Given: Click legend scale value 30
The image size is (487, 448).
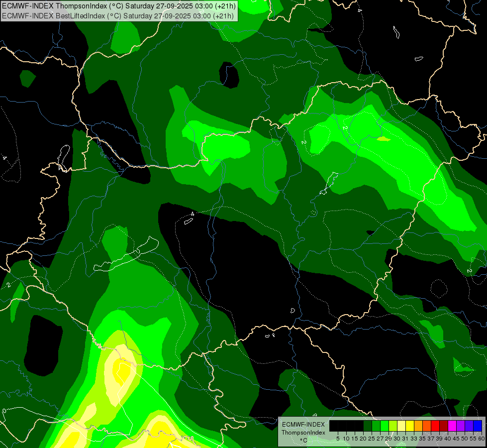Looking at the screenshot, I should click(397, 439).
